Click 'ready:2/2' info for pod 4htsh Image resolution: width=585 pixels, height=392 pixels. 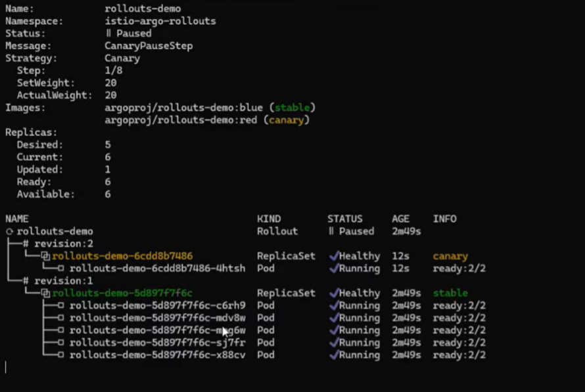coord(459,269)
